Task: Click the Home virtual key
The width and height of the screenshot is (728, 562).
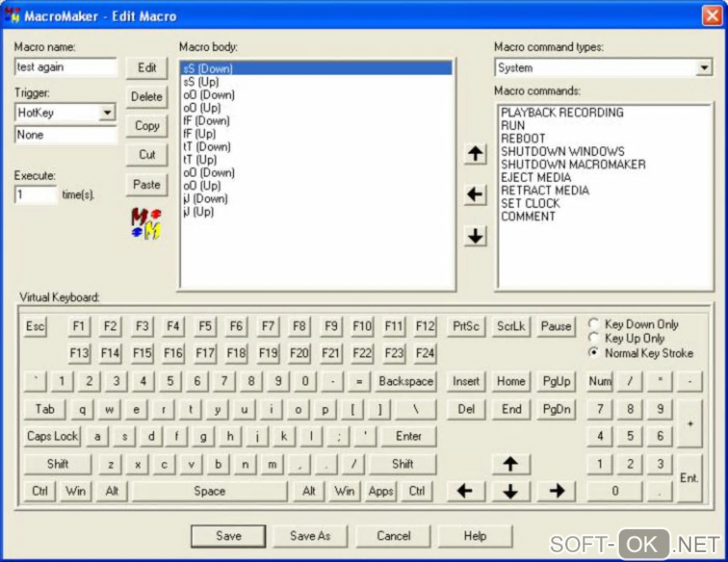Action: click(511, 382)
